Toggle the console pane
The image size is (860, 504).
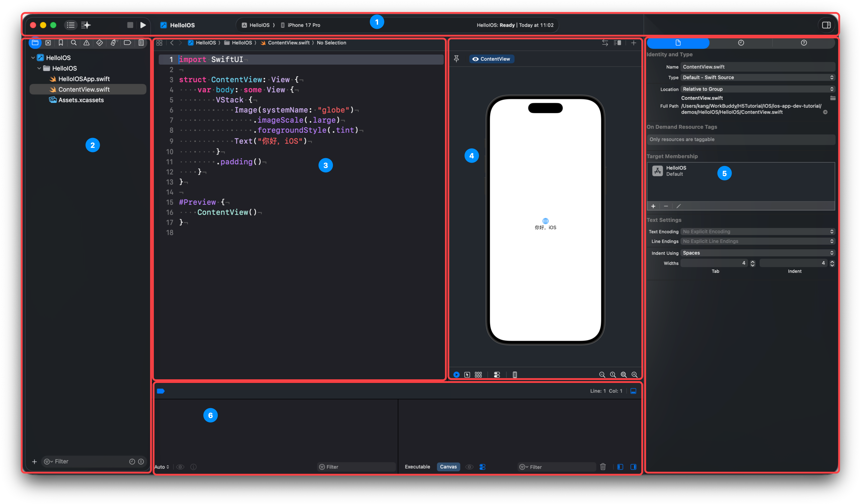click(633, 467)
